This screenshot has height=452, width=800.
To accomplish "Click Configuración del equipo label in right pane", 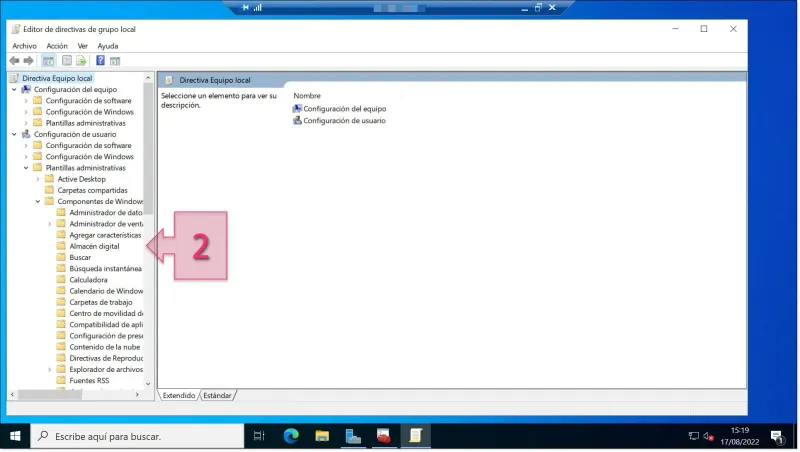I will coord(345,109).
